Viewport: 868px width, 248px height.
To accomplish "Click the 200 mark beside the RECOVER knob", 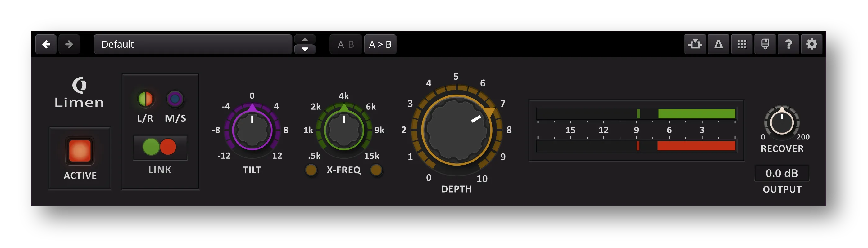I will point(803,137).
